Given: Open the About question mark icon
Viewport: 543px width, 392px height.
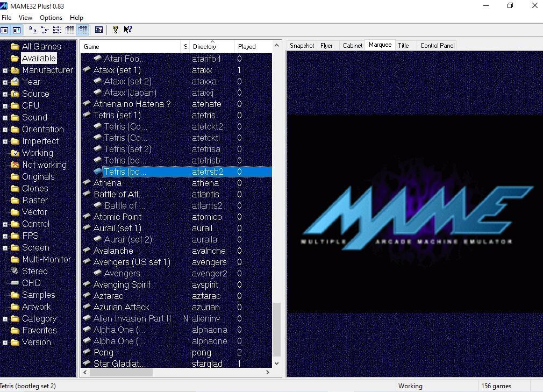Looking at the screenshot, I should click(115, 30).
